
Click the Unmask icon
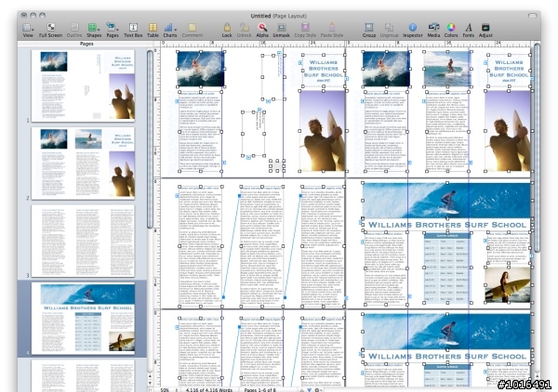281,30
